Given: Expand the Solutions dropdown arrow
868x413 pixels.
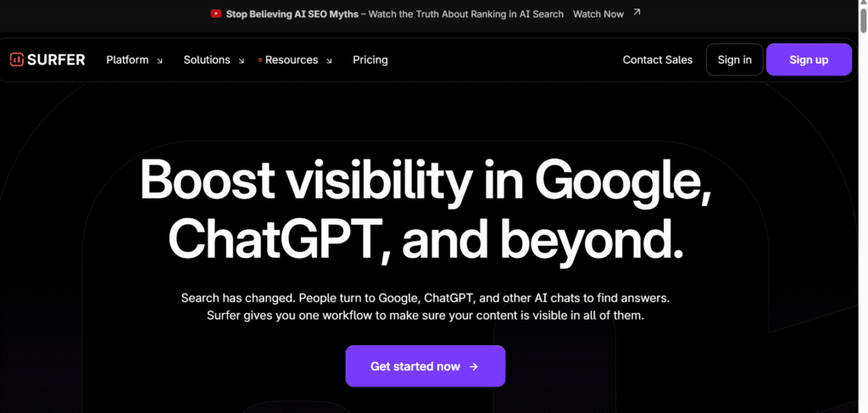Looking at the screenshot, I should pos(242,61).
